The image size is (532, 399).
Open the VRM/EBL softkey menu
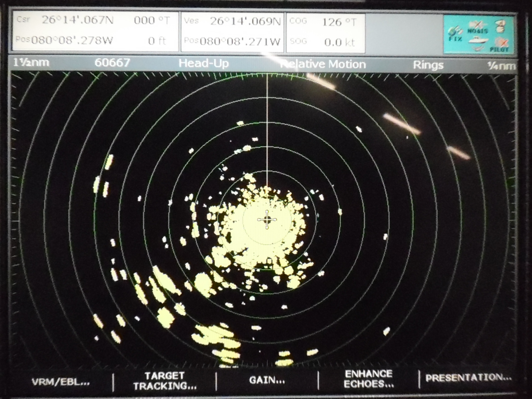point(61,382)
